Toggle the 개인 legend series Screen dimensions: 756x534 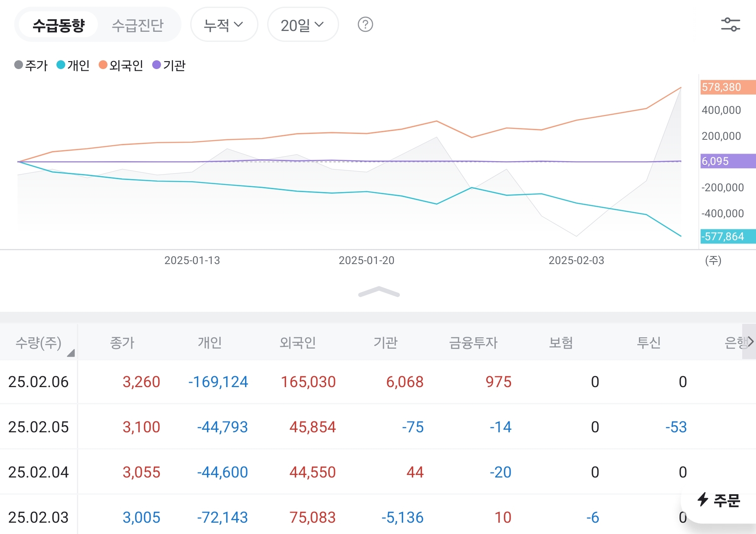(73, 65)
